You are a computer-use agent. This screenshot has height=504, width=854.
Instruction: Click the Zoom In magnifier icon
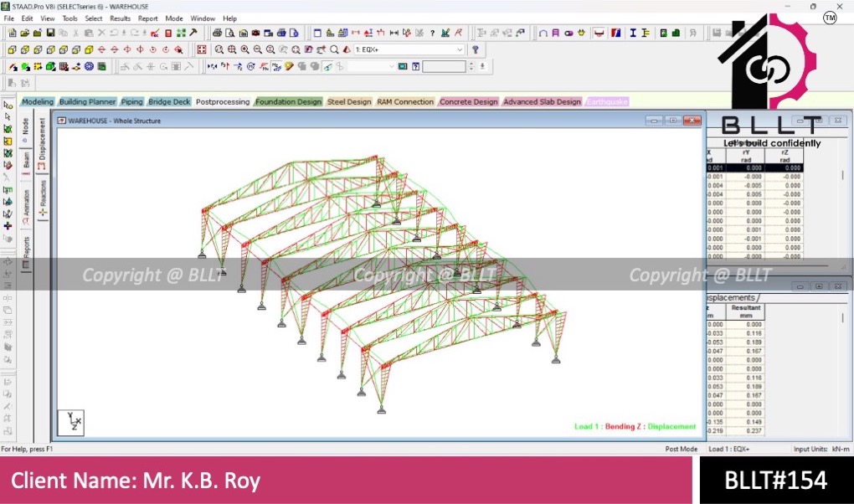click(x=244, y=49)
